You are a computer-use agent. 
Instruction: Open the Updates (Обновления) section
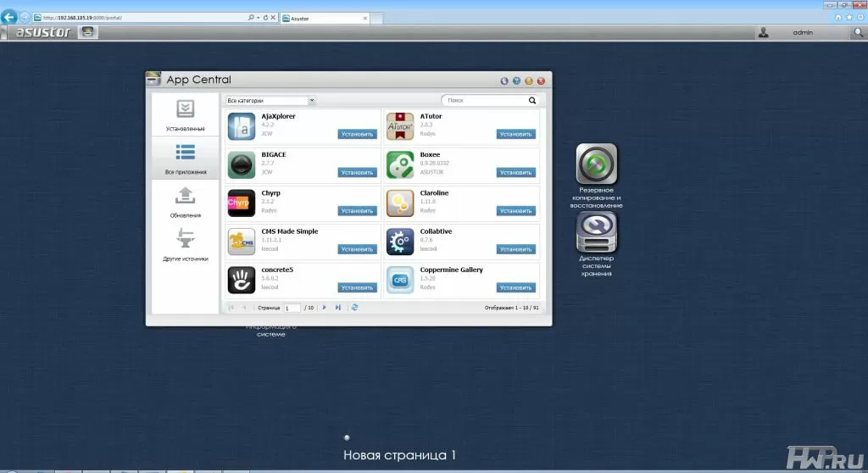pyautogui.click(x=185, y=202)
